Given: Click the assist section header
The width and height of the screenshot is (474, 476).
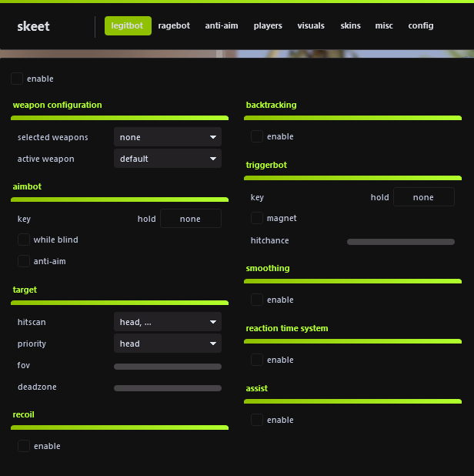Looking at the screenshot, I should pyautogui.click(x=256, y=388).
